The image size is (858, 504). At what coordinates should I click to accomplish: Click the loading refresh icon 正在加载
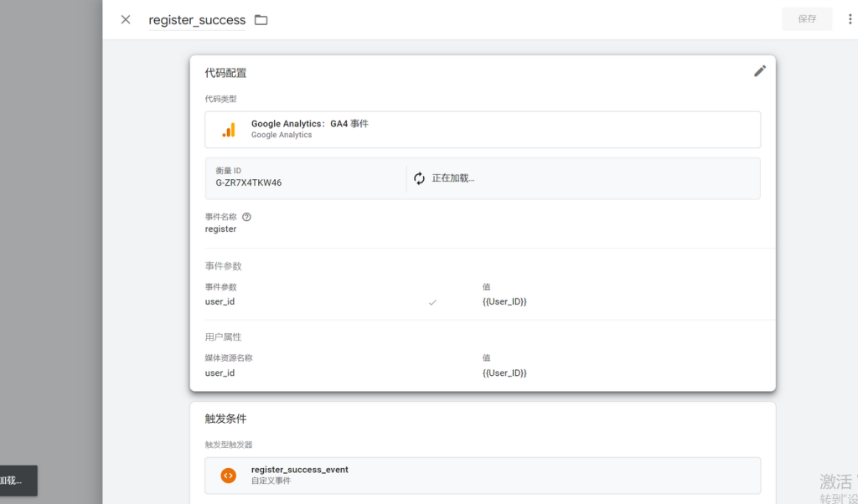(419, 178)
